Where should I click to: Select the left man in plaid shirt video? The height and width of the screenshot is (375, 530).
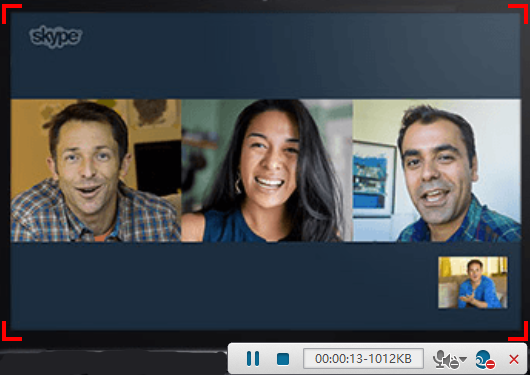pyautogui.click(x=96, y=170)
